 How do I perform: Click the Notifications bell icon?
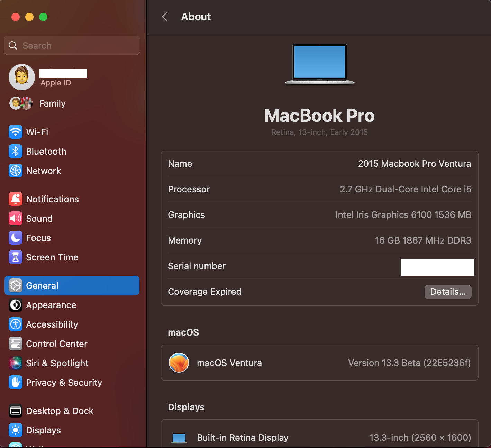pyautogui.click(x=16, y=199)
